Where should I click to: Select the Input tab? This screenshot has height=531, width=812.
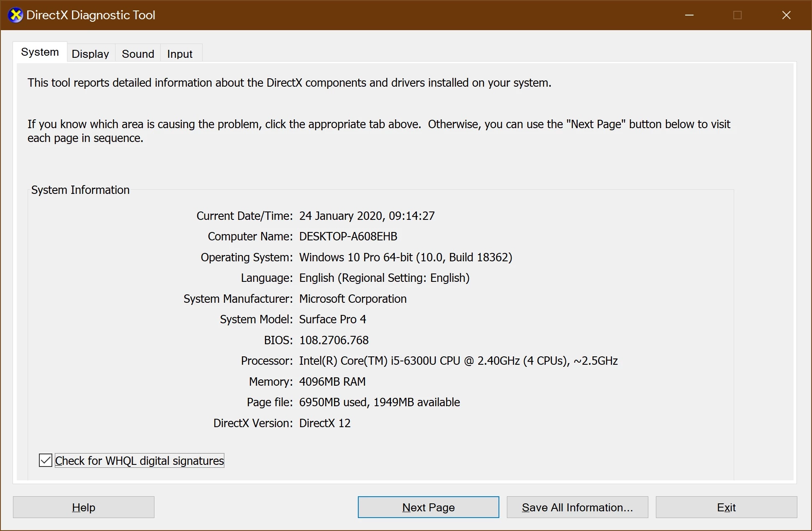(180, 54)
